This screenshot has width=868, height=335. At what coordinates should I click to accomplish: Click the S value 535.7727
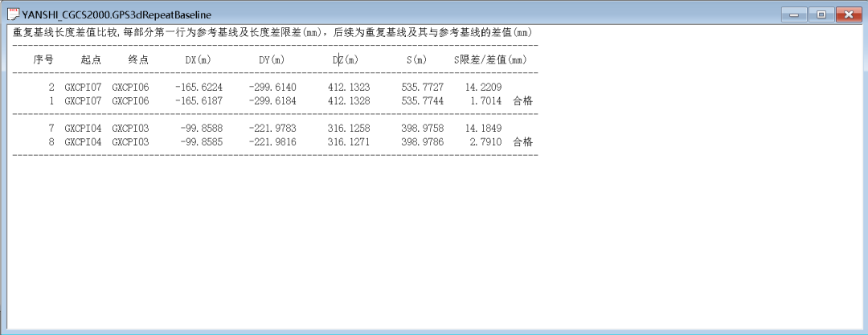[423, 88]
